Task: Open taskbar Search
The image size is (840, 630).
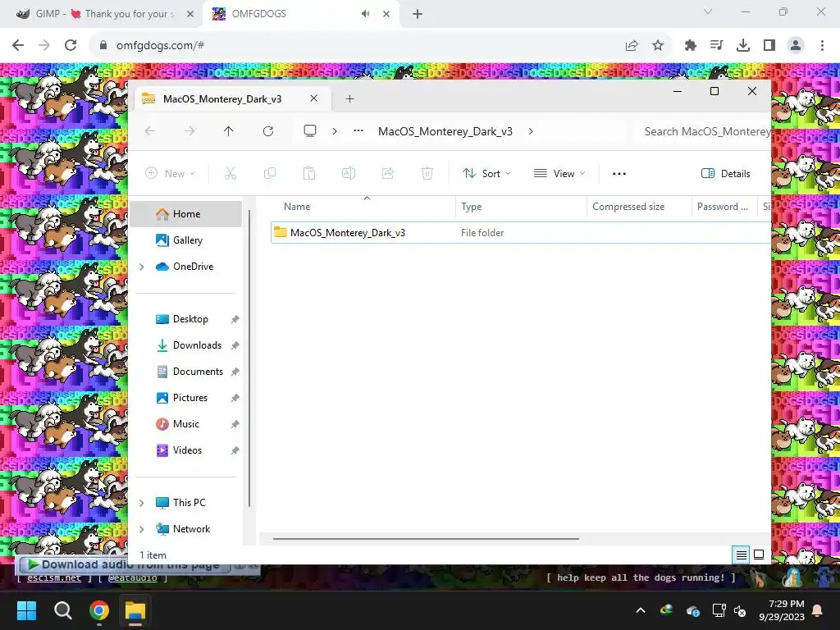Action: 63,610
